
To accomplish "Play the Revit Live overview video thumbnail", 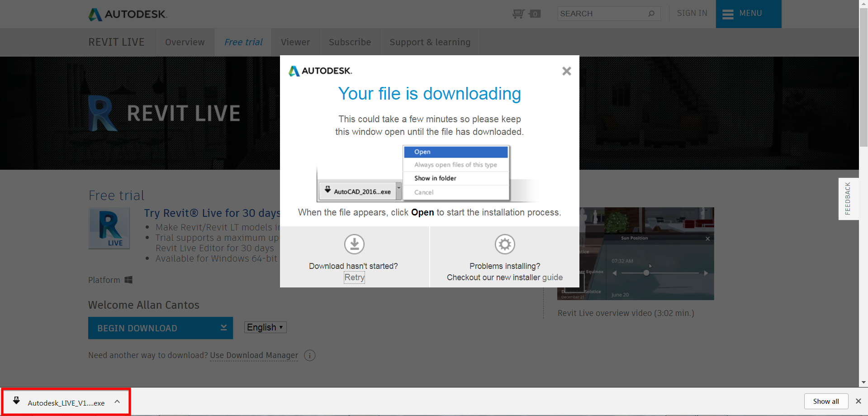I will pos(636,253).
